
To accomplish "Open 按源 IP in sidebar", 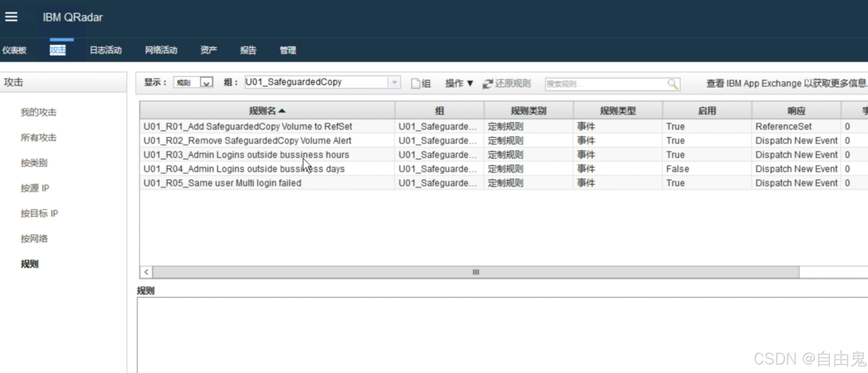I will point(35,188).
